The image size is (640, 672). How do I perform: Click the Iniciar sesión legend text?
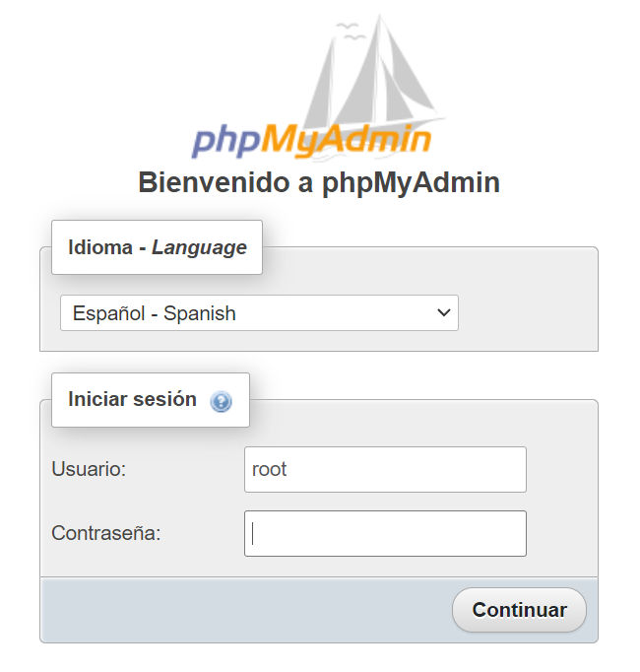tap(132, 399)
